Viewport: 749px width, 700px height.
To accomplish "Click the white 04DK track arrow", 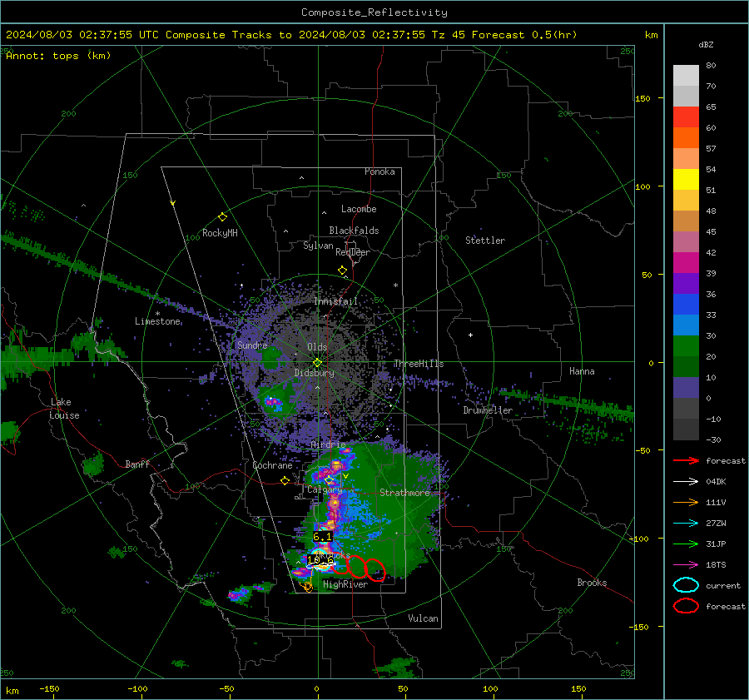I will point(686,482).
